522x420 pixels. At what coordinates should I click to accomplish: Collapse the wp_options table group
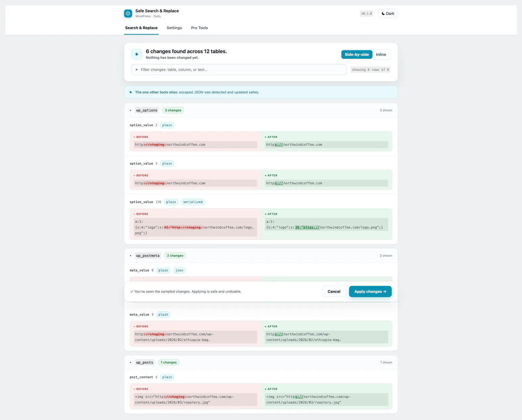tap(130, 110)
